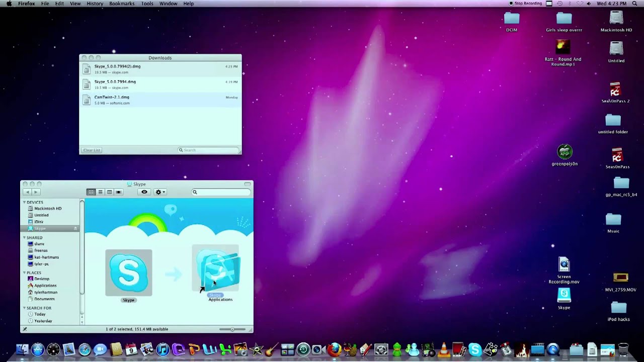Select Untitled volume in Finder sidebar
Image resolution: width=644 pixels, height=362 pixels.
pos(41,215)
